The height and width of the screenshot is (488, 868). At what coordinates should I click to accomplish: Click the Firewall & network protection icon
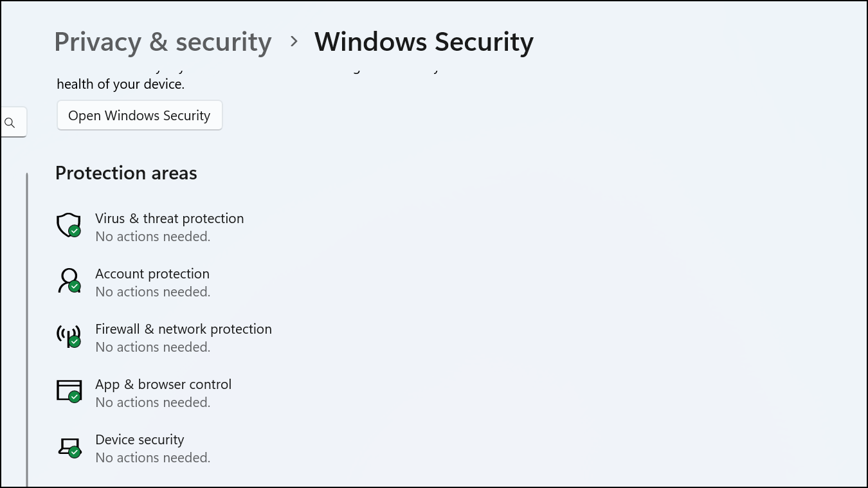point(68,335)
